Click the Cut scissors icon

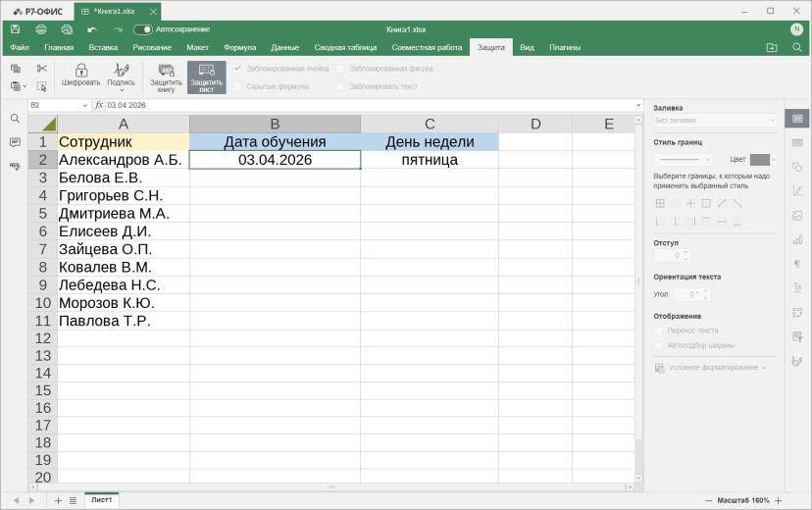(42, 69)
